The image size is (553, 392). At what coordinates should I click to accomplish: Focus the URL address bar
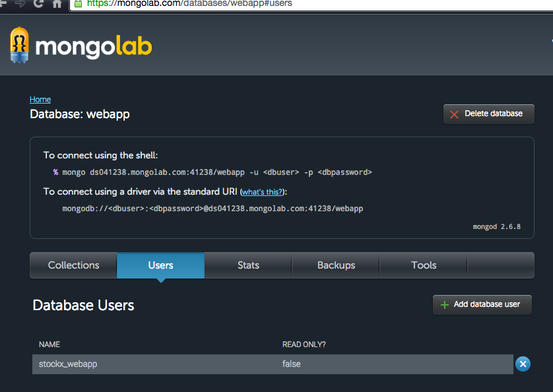pos(264,4)
